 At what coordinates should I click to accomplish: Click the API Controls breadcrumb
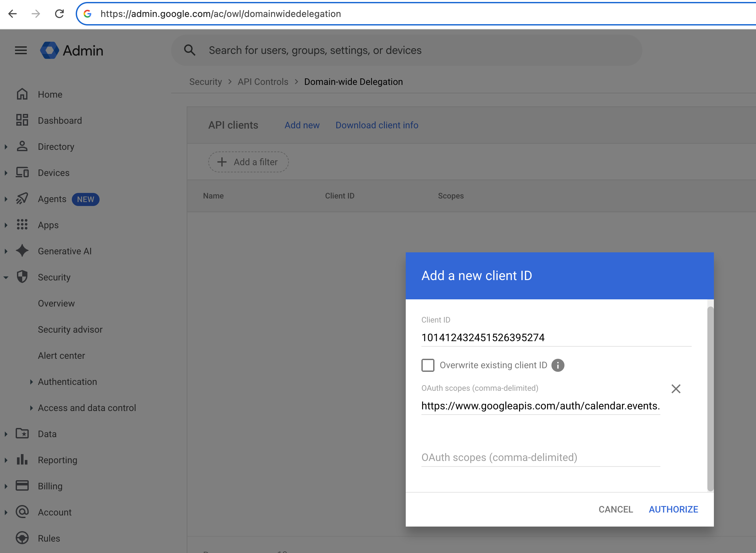point(263,82)
